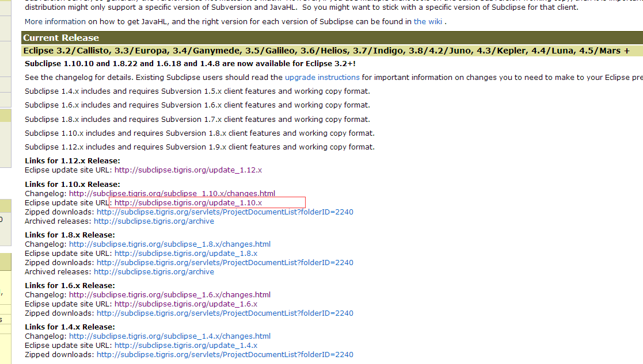Image resolution: width=643 pixels, height=364 pixels.
Task: Click the update_1.4.x update site link
Action: (186, 346)
